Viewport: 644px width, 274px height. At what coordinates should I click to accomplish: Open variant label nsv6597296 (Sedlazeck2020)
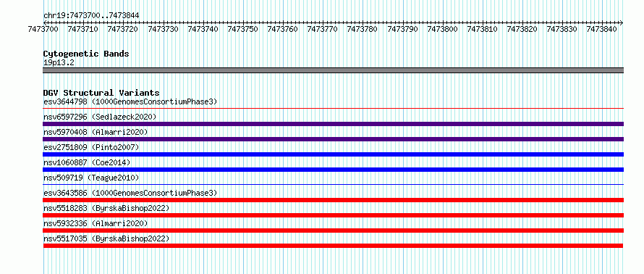(x=100, y=117)
